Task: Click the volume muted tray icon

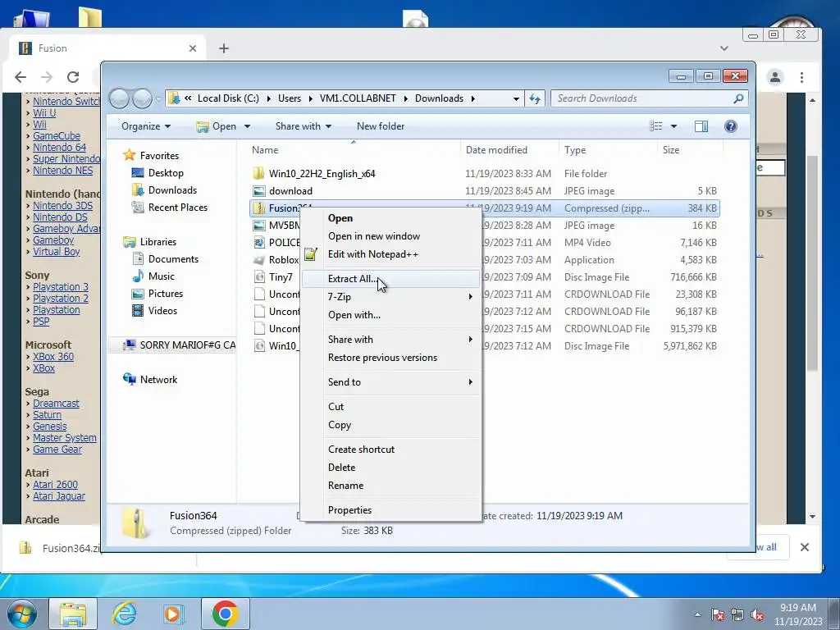Action: click(x=757, y=615)
